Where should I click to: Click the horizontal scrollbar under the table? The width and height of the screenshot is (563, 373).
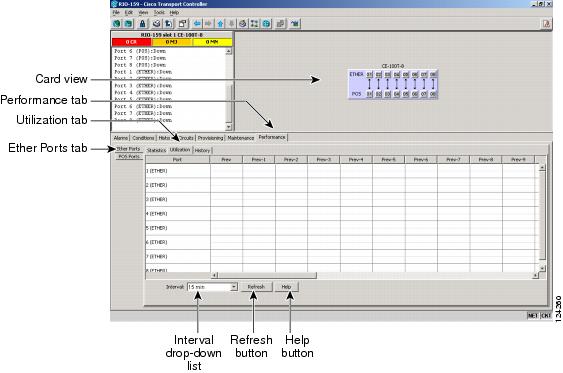click(x=267, y=275)
